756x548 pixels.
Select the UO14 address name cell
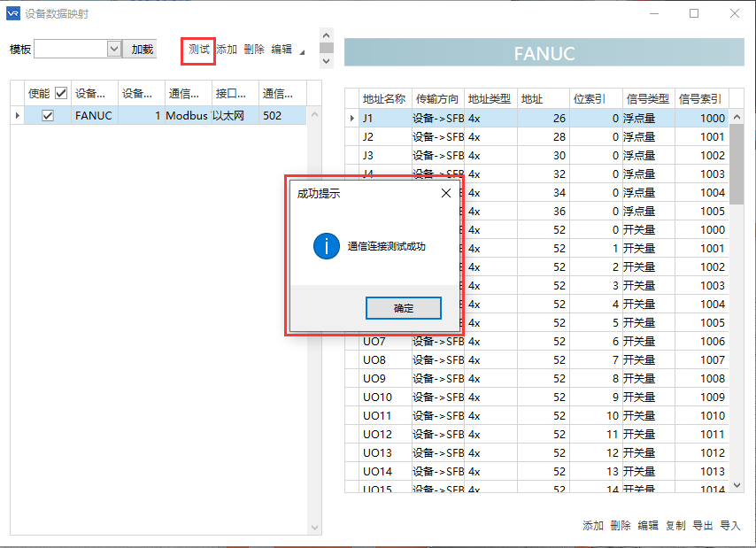pyautogui.click(x=385, y=471)
